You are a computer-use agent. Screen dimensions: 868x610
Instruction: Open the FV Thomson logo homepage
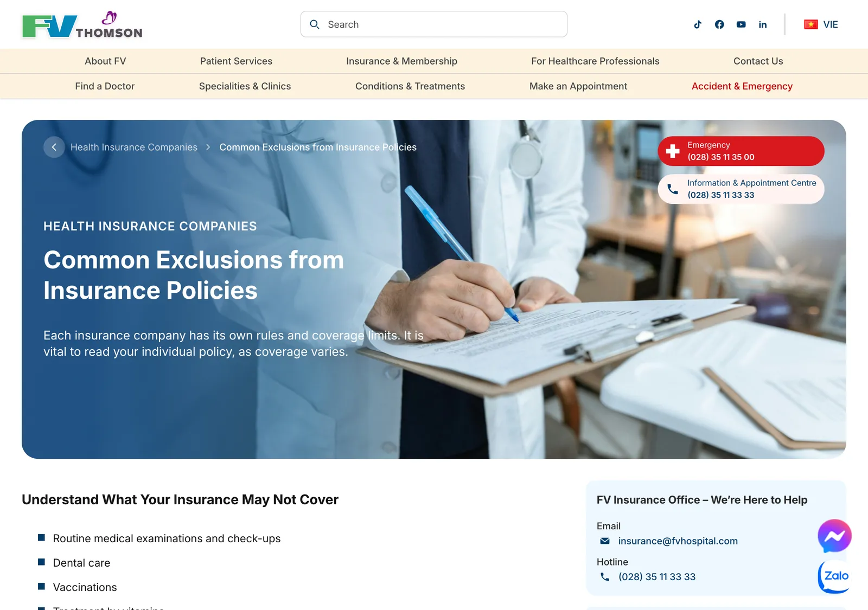(82, 25)
